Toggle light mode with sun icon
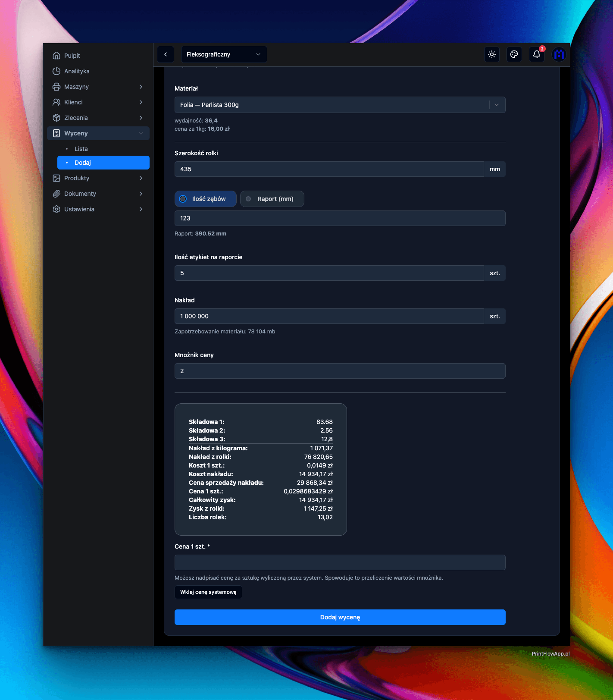This screenshot has width=613, height=700. pyautogui.click(x=492, y=54)
